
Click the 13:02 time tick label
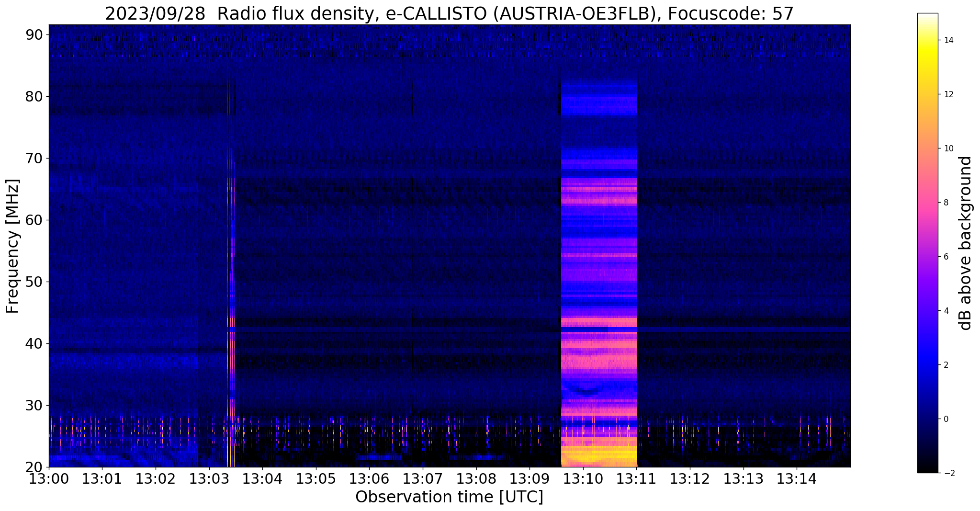(x=156, y=478)
